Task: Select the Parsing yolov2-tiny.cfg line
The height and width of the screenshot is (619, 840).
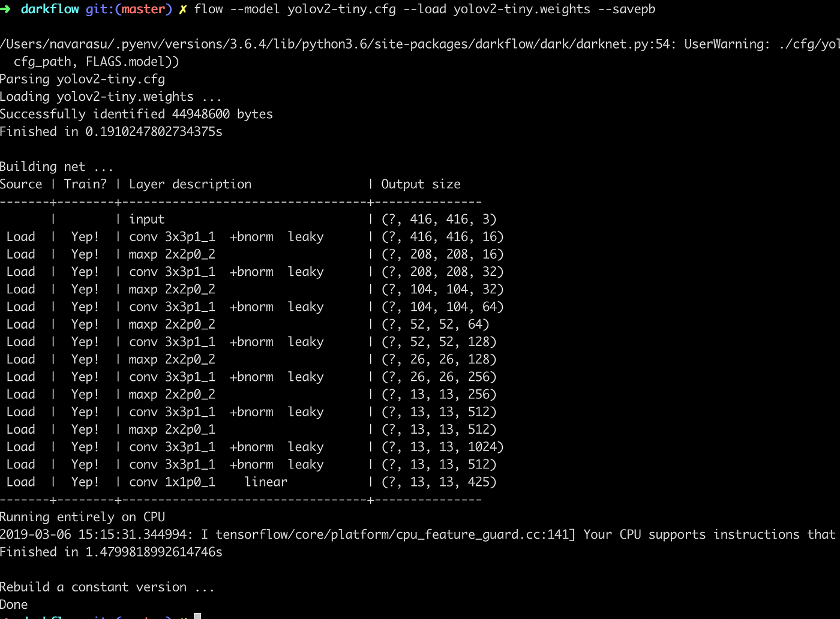Action: tap(82, 79)
